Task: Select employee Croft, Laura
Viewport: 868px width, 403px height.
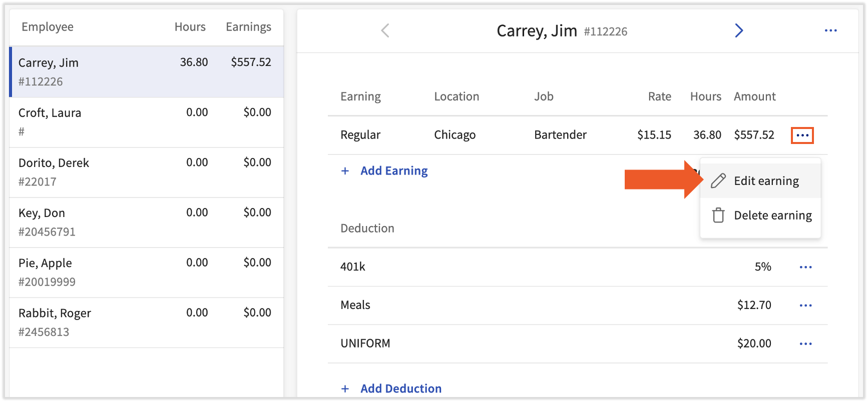Action: click(146, 122)
